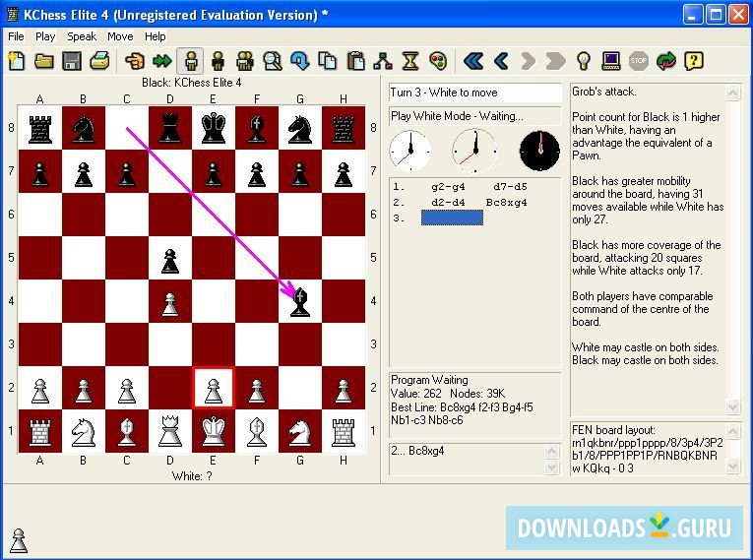The image size is (753, 560).
Task: Click the STOP sign icon
Action: [x=638, y=61]
